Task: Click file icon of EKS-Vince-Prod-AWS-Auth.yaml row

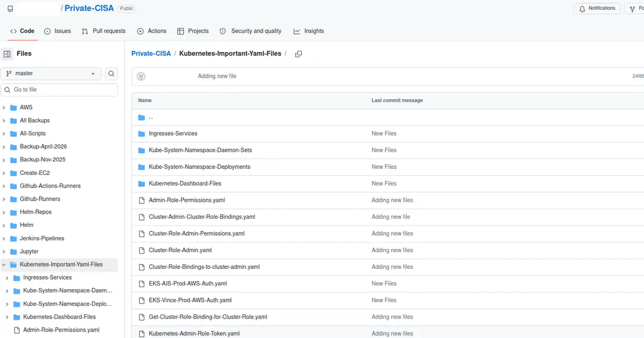Action: pos(142,300)
